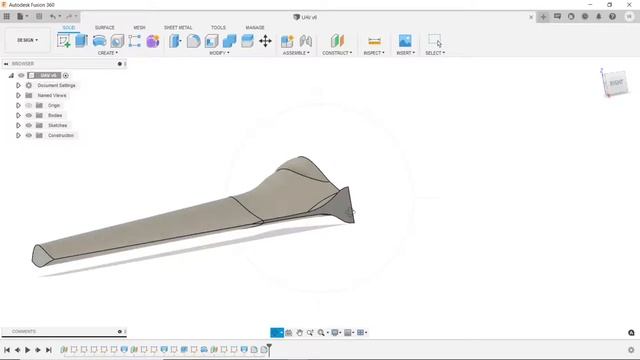The width and height of the screenshot is (640, 360).
Task: Expand the Named Views node
Action: pos(18,96)
